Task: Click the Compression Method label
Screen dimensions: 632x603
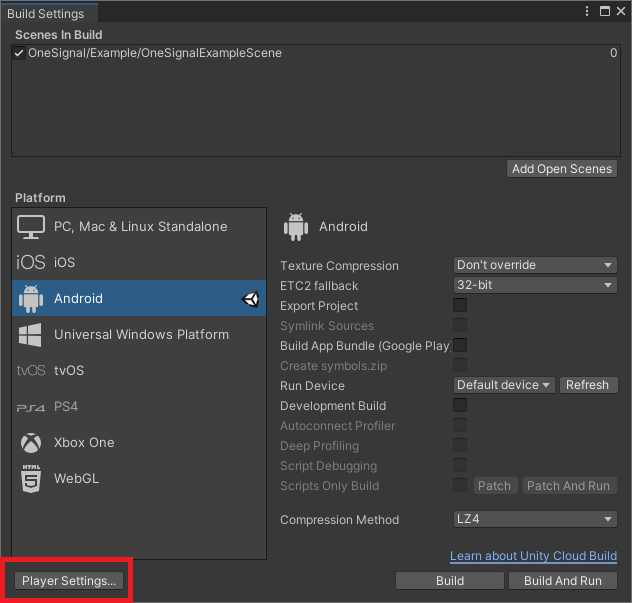Action: point(339,520)
